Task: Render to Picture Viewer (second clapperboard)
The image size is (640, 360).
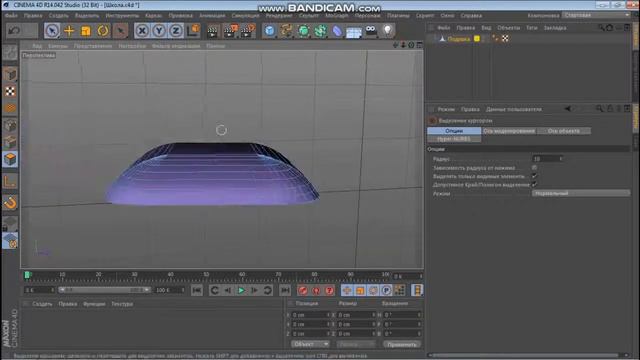Action: click(x=230, y=31)
